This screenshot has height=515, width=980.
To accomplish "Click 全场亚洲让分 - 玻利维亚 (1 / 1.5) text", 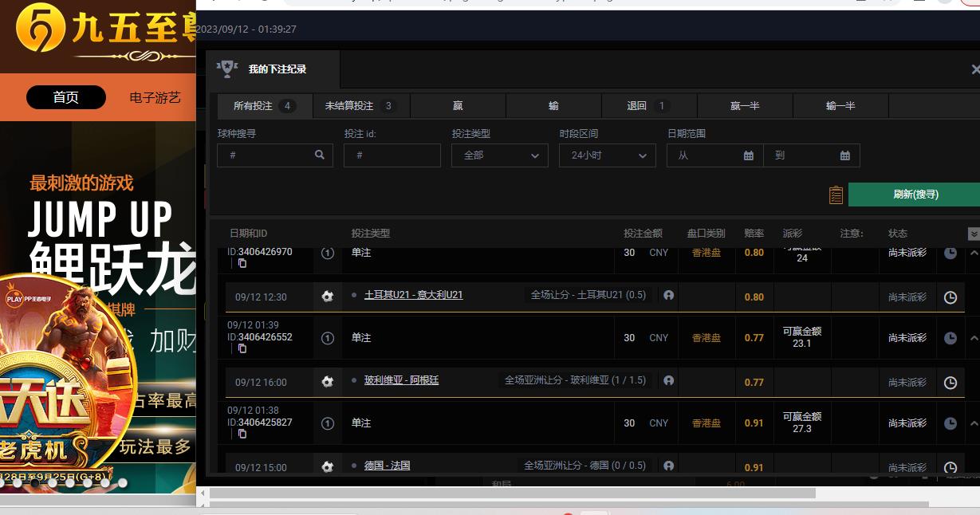I will (575, 380).
